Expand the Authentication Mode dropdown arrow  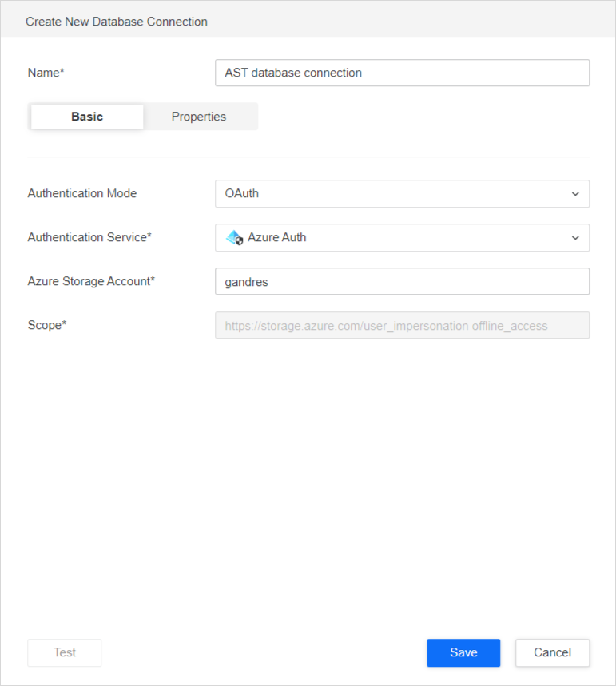pos(575,194)
